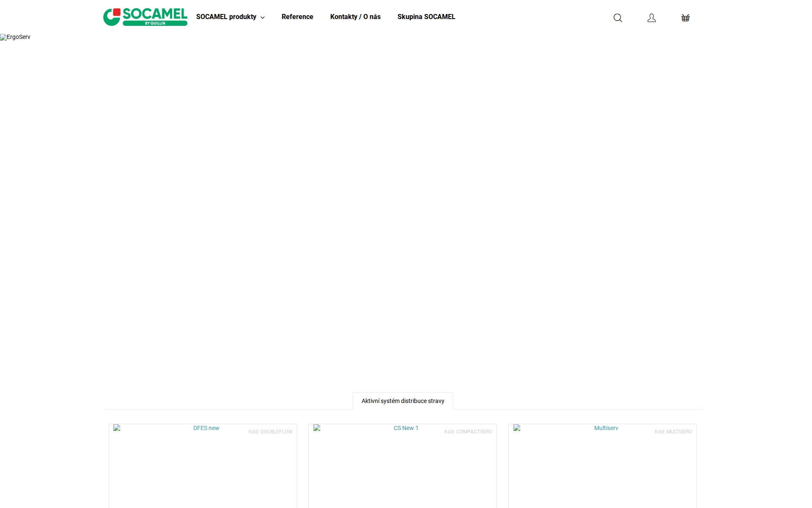Expand the SOCAMEL produkty dropdown

tap(226, 17)
